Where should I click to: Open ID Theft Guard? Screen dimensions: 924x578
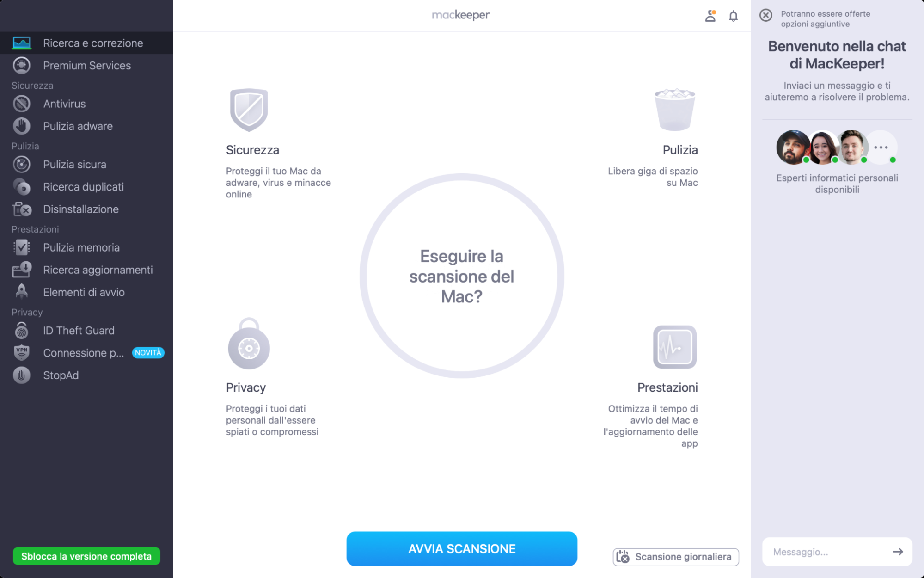79,330
